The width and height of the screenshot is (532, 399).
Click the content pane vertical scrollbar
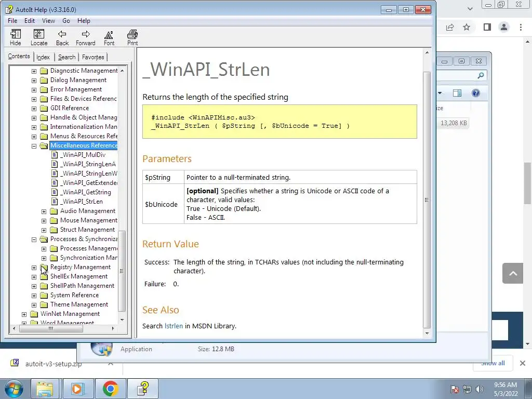coord(427,199)
